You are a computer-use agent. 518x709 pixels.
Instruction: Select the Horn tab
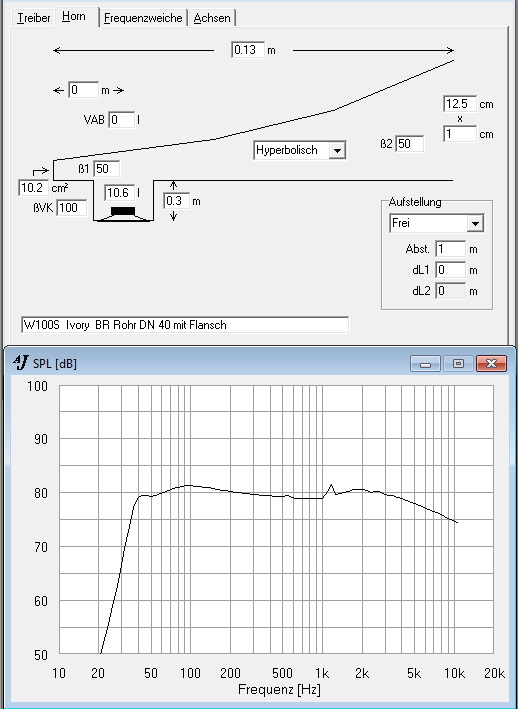[74, 17]
